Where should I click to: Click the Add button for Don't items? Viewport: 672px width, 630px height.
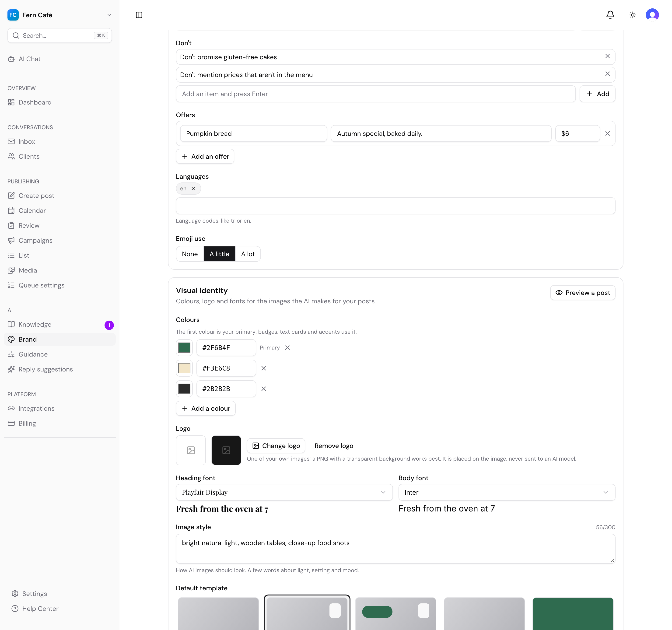click(597, 94)
